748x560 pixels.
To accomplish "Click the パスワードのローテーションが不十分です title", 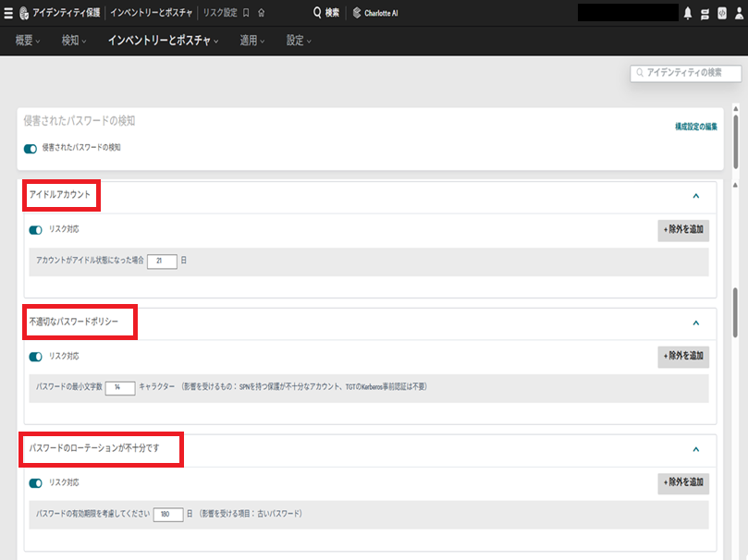I will (94, 448).
